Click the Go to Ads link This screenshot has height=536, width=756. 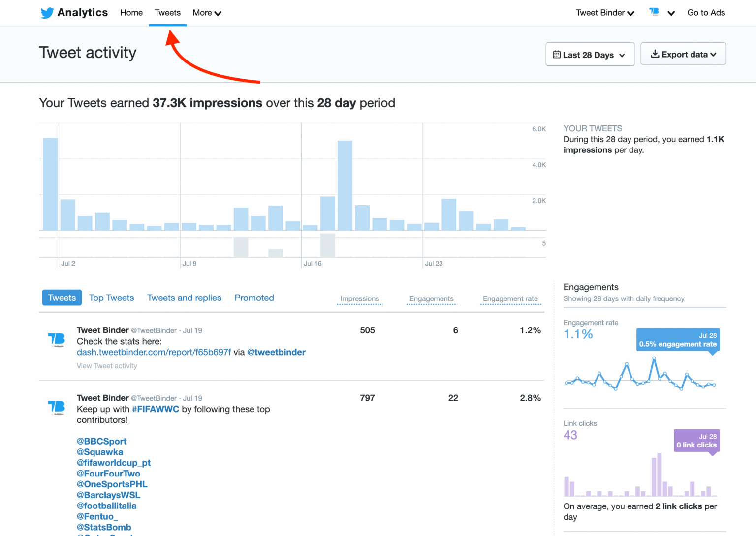pos(706,13)
